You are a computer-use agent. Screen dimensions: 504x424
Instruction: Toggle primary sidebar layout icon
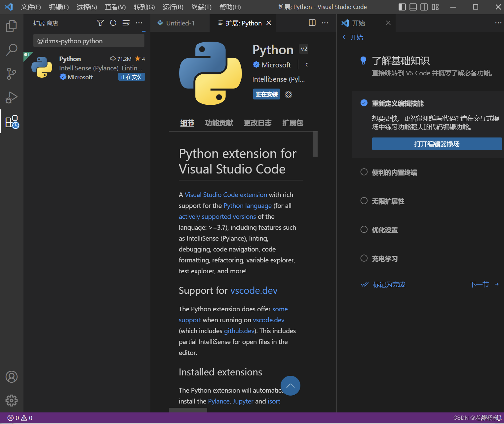402,7
